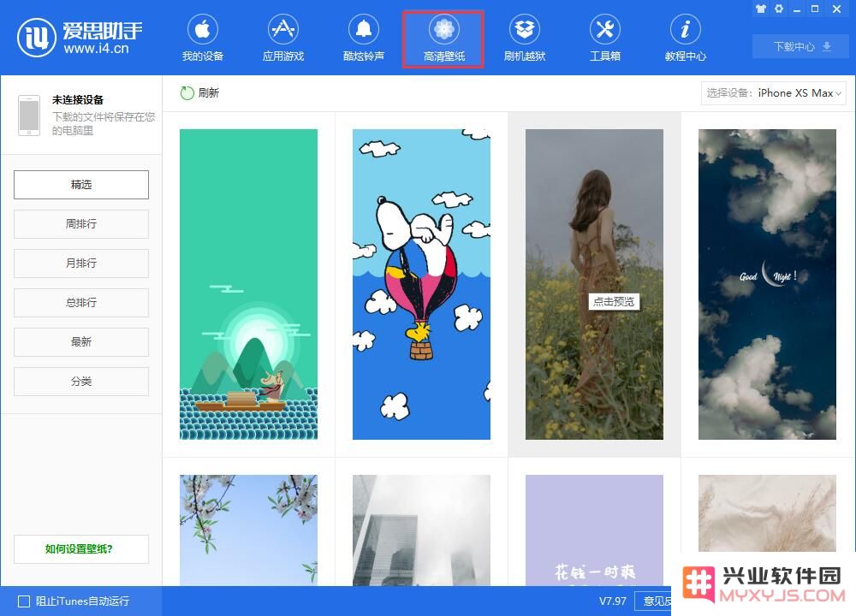
Task: Open the Snoopy hot air balloon wallpaper
Action: pos(421,284)
